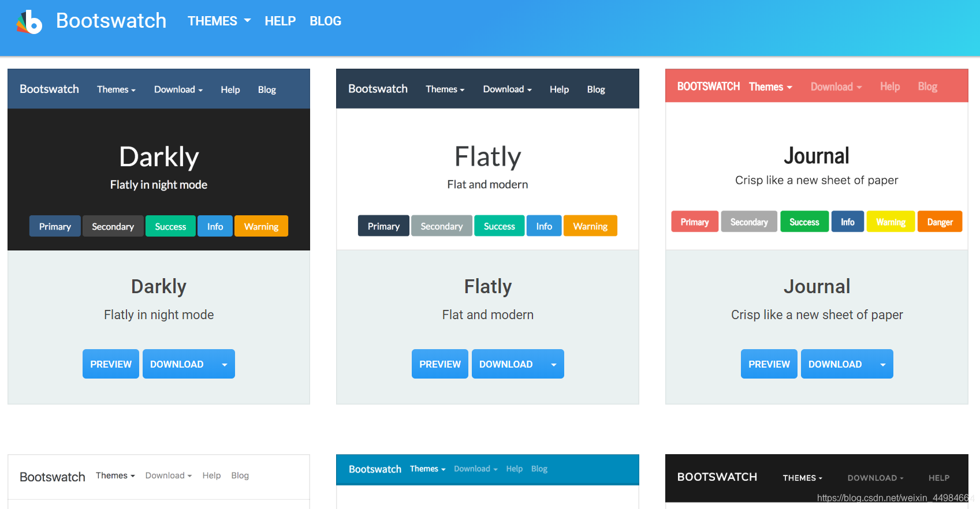Click the Journal yellow Warning button
Screen dimensions: 980x509
(890, 222)
